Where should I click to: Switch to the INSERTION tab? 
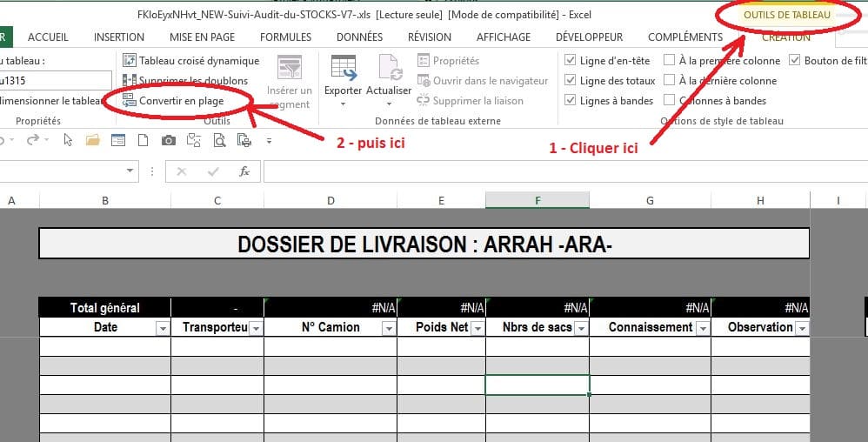[119, 37]
